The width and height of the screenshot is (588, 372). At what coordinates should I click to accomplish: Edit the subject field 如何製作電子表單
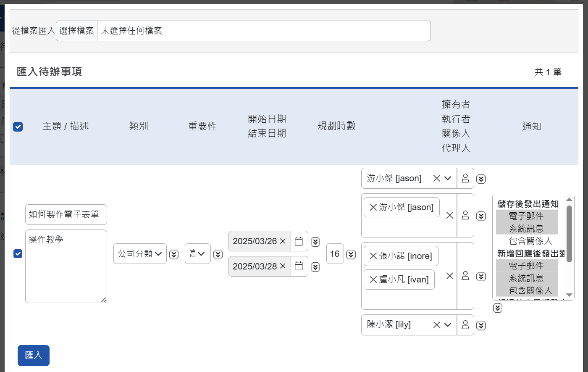pyautogui.click(x=66, y=215)
